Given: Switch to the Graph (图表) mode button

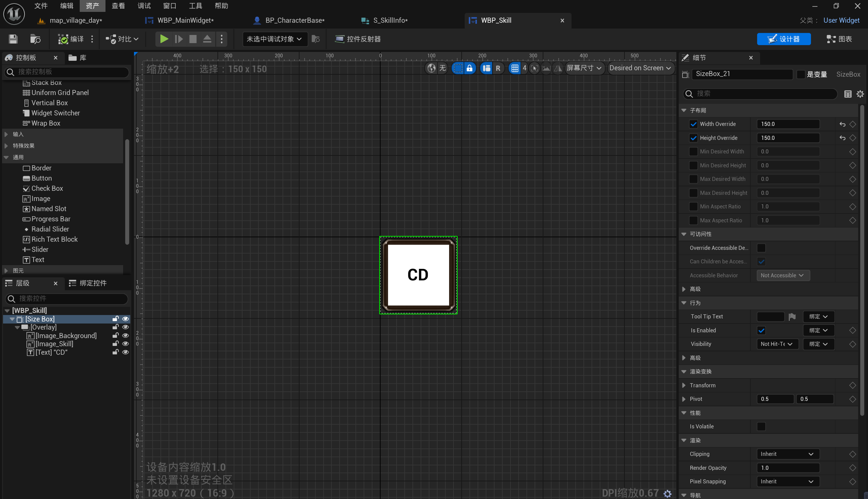Looking at the screenshot, I should coord(839,39).
